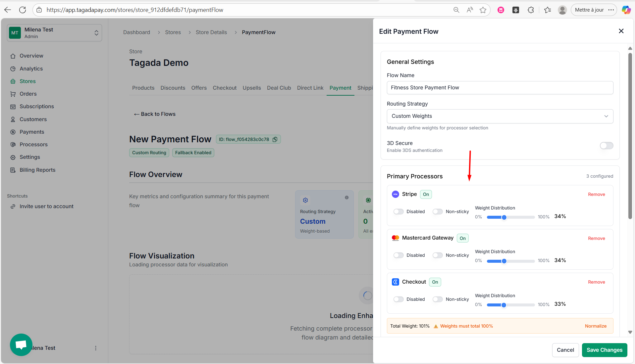This screenshot has width=635, height=364.
Task: Toggle Stripe Disabled switch
Action: pyautogui.click(x=398, y=212)
